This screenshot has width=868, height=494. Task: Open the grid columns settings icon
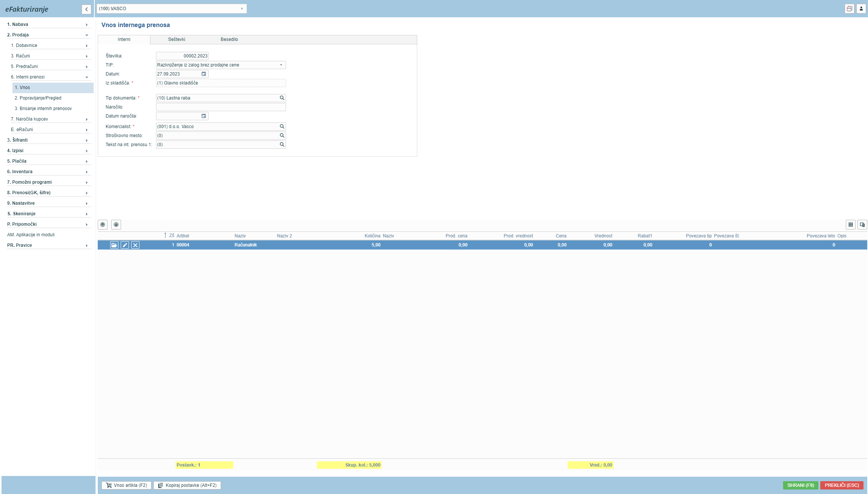851,225
